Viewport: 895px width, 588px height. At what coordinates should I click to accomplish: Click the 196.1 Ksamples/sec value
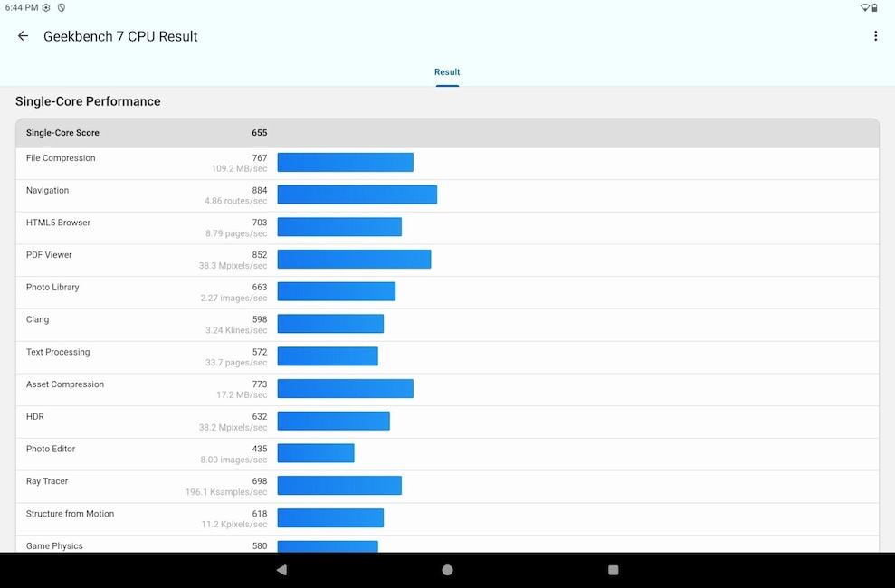click(226, 492)
